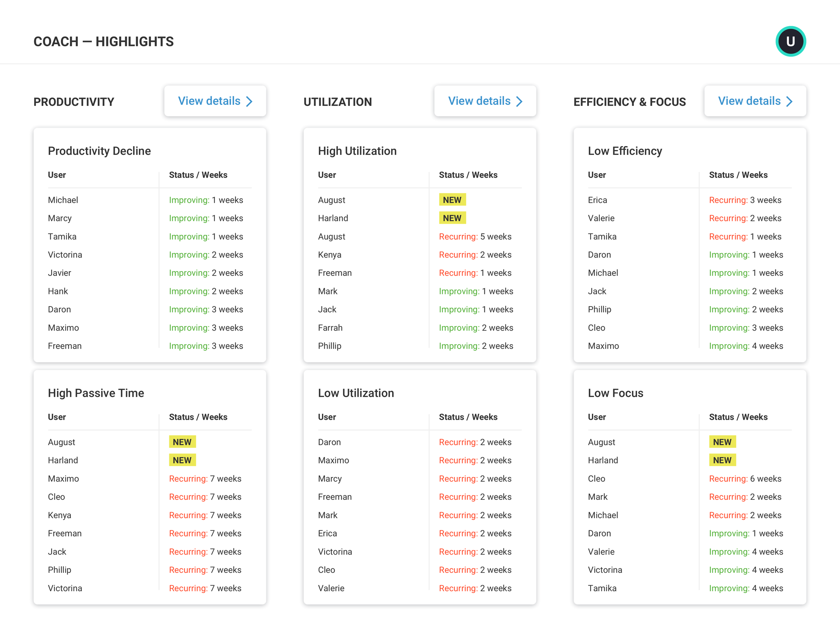The width and height of the screenshot is (840, 638).
Task: Click the Low Utilization card title
Action: tap(356, 393)
